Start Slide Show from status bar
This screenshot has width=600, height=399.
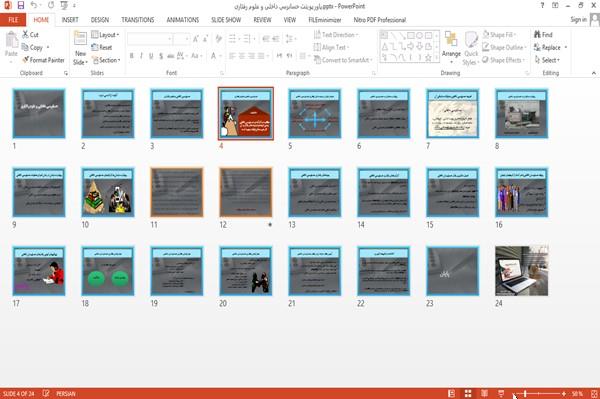[501, 393]
